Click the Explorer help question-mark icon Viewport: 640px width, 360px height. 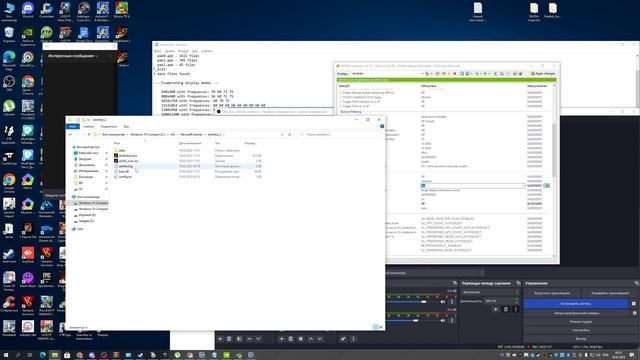(x=382, y=126)
